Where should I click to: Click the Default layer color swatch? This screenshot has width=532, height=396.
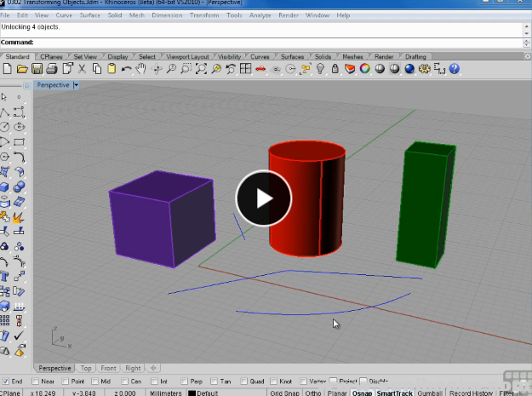[192, 393]
